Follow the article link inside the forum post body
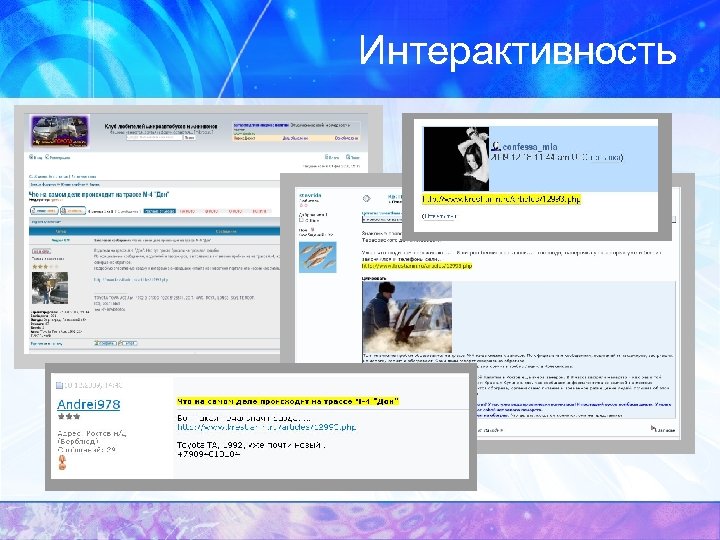Screen dimensions: 720x540 131,279
